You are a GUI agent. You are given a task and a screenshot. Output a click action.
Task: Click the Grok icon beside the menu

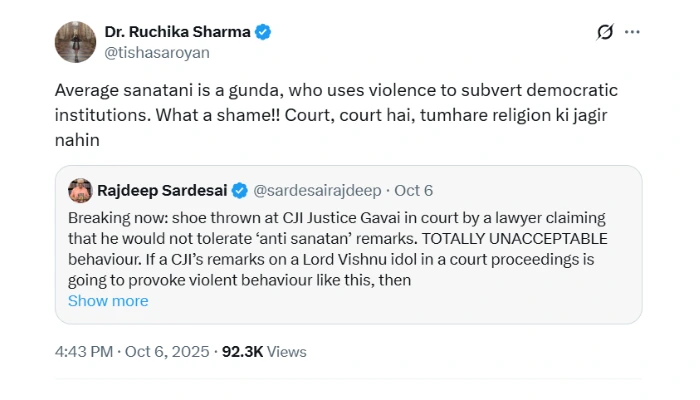coord(605,32)
